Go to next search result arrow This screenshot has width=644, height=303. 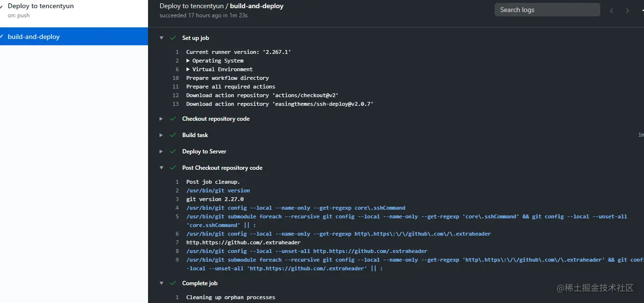627,11
